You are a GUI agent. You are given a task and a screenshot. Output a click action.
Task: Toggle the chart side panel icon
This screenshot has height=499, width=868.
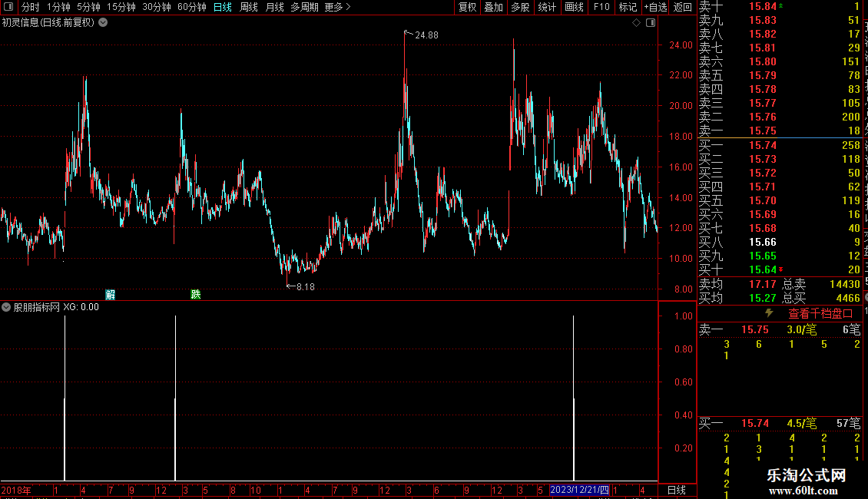click(651, 23)
